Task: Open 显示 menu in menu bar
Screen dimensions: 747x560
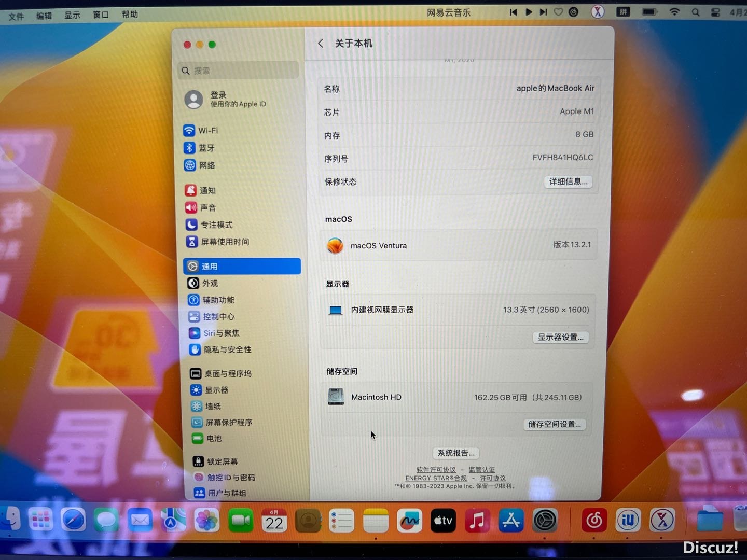Action: [72, 15]
